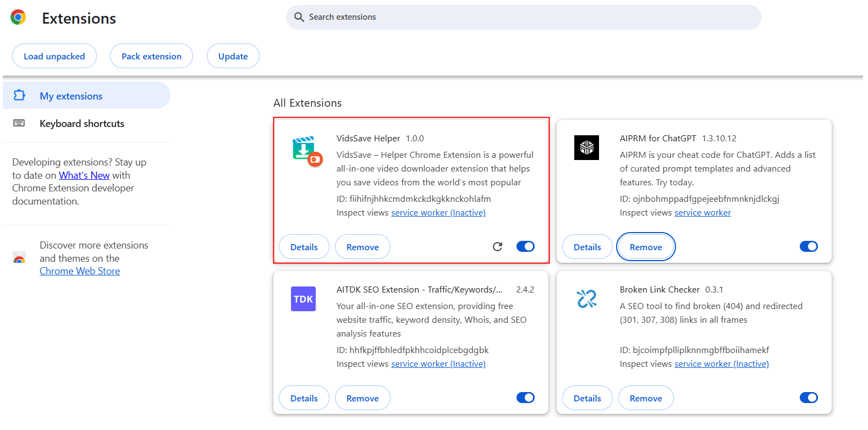The width and height of the screenshot is (868, 430).
Task: Click the search magnifier icon
Action: 299,17
